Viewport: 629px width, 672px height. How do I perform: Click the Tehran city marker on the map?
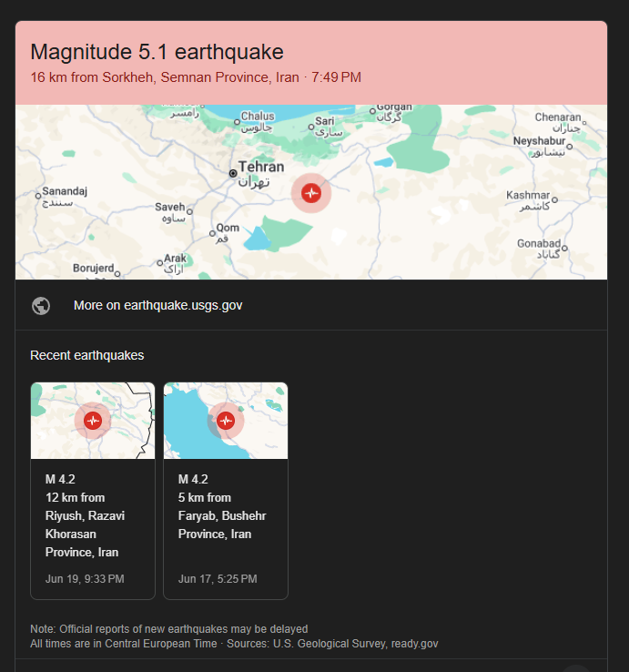(233, 173)
